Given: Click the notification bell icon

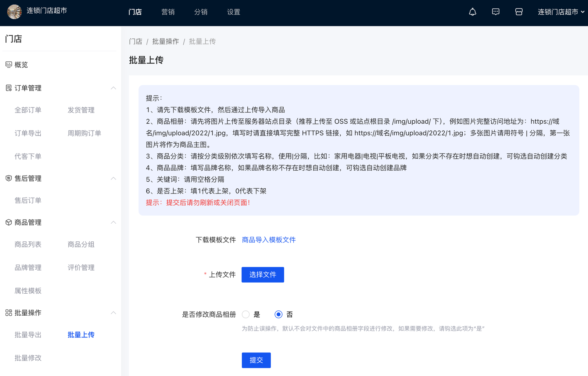Looking at the screenshot, I should [x=473, y=12].
